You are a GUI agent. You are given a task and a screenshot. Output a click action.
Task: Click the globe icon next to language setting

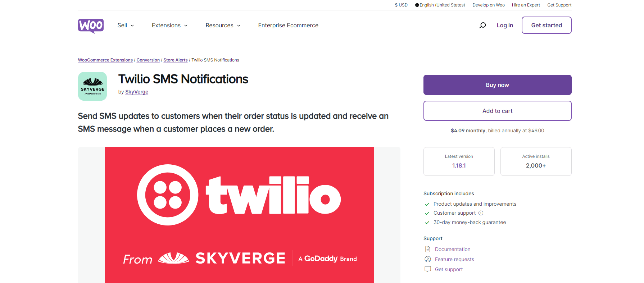coord(417,5)
